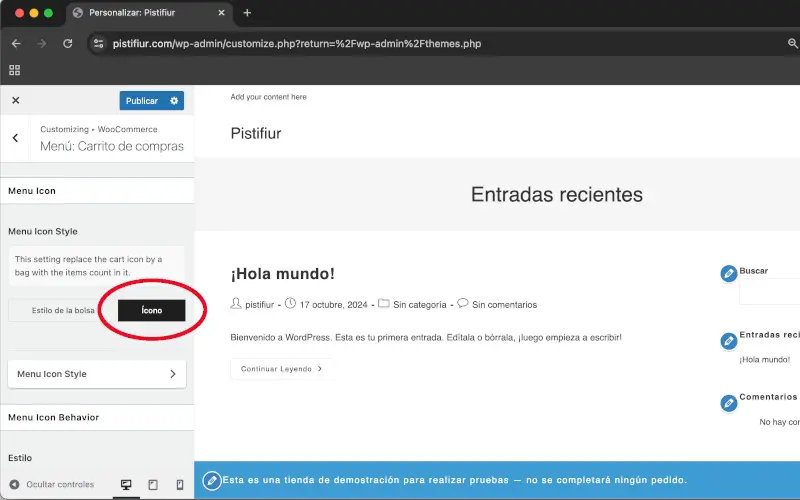The image size is (800, 500).
Task: Go back with the customizer back chevron
Action: coord(15,138)
